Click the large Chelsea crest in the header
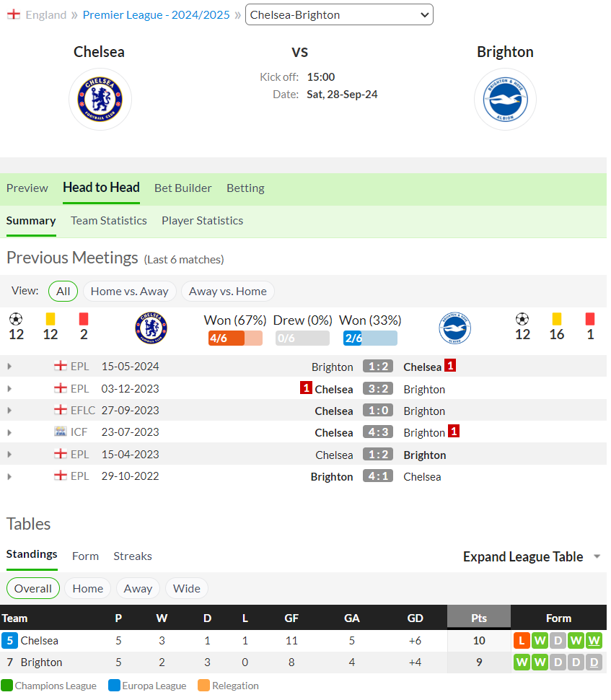611x700 pixels. (x=100, y=99)
